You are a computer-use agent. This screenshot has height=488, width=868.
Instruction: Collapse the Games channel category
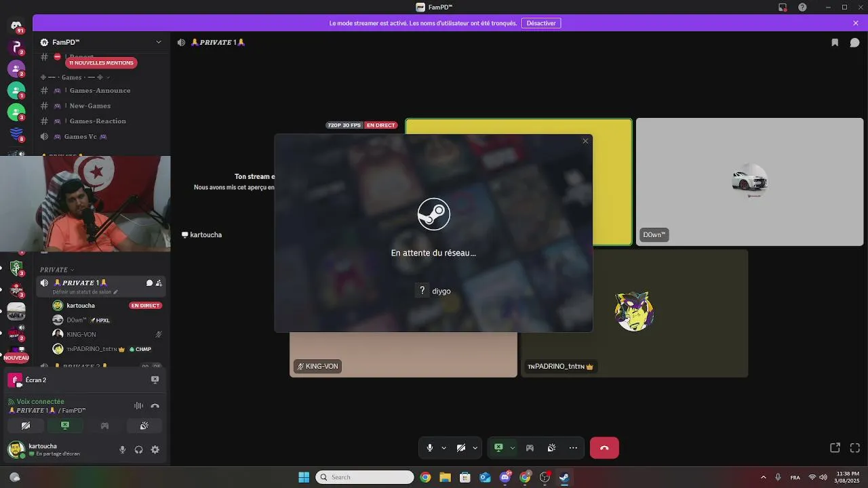pos(75,77)
